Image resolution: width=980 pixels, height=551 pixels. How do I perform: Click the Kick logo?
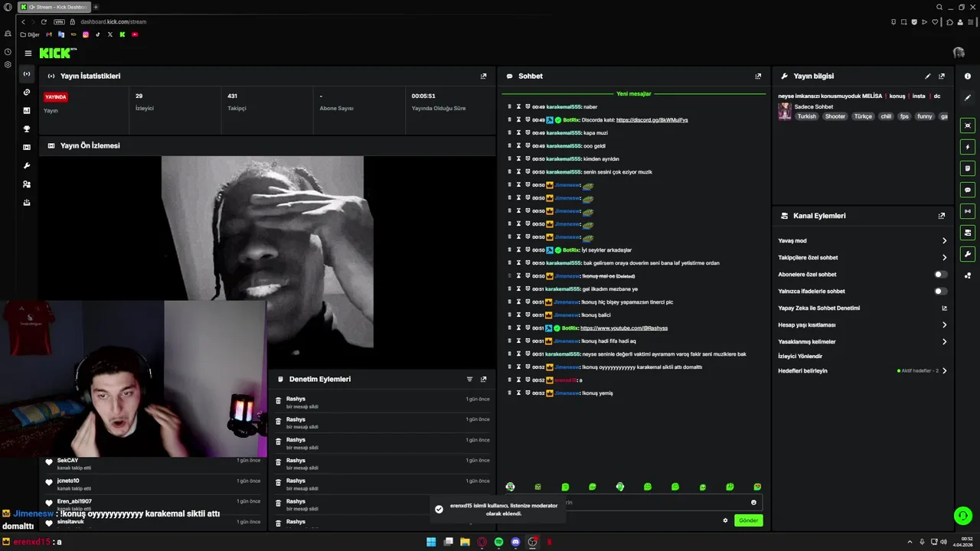[57, 53]
